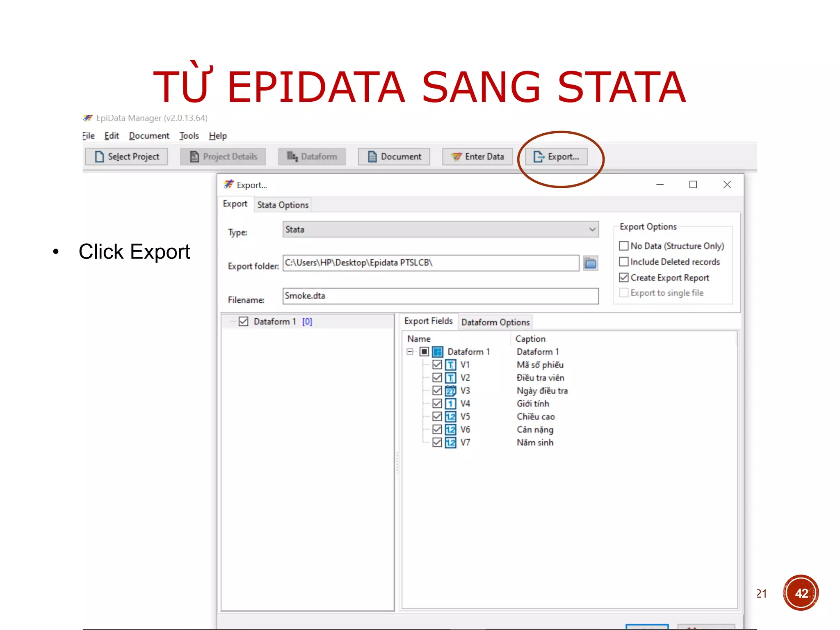Image resolution: width=840 pixels, height=630 pixels.
Task: Uncheck field V3 checkbox
Action: (437, 390)
